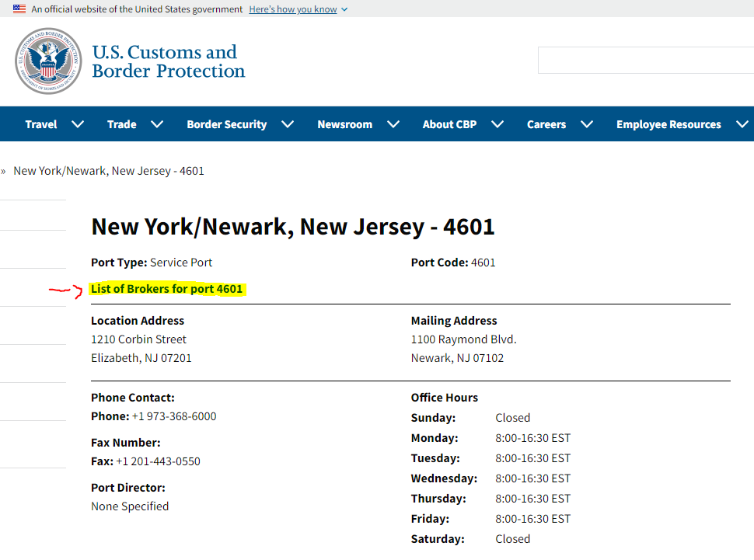
Task: Open the Employee Resources menu
Action: [x=669, y=124]
